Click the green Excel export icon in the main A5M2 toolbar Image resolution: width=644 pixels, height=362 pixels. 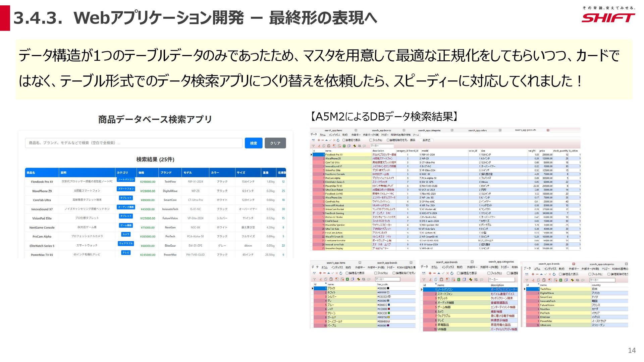(344, 146)
